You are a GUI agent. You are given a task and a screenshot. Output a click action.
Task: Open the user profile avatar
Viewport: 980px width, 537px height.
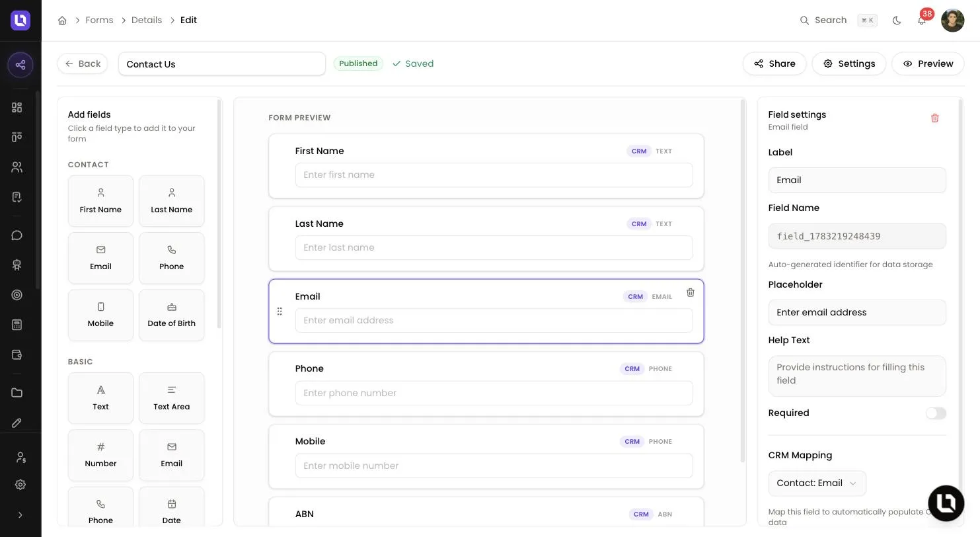(952, 21)
